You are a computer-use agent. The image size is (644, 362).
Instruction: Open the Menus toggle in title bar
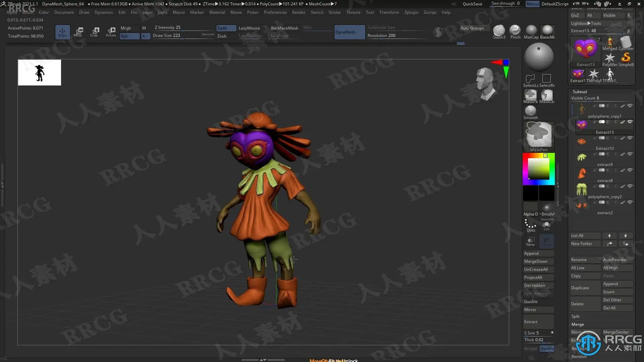point(533,4)
